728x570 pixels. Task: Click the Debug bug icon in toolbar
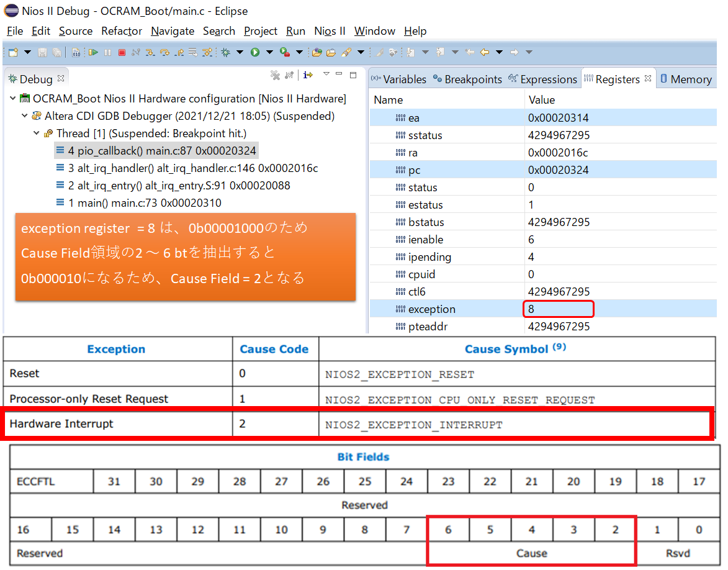226,53
